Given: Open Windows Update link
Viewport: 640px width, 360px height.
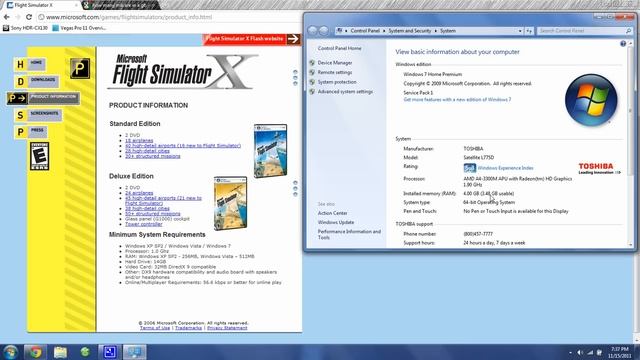Looking at the screenshot, I should [336, 222].
